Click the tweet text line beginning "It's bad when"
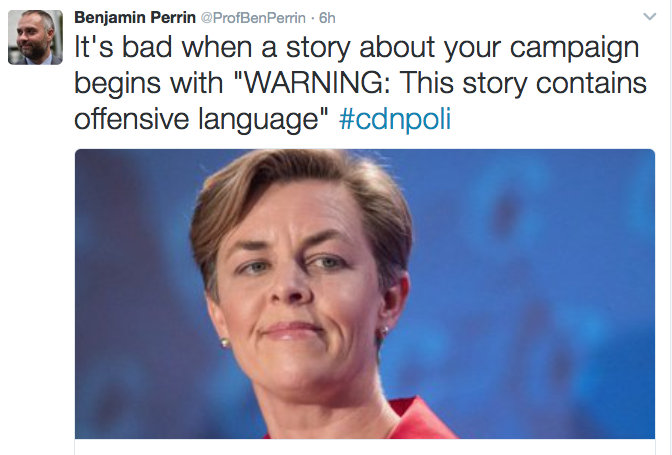The width and height of the screenshot is (672, 455). [x=357, y=48]
